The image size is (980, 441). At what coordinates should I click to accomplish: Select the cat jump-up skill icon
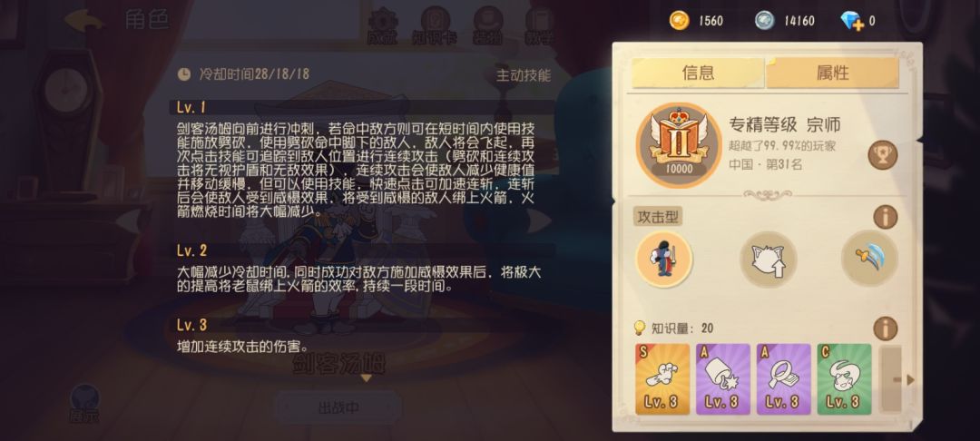pos(769,259)
